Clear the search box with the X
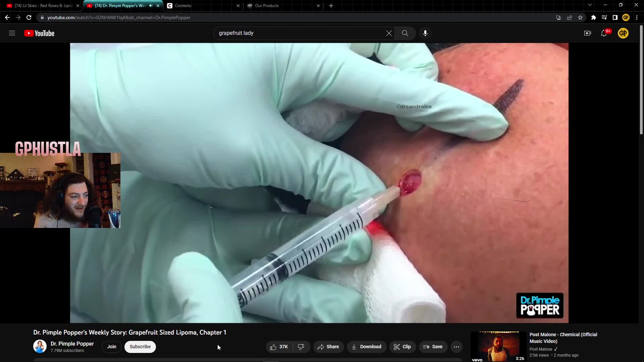This screenshot has height=362, width=644. pos(389,33)
